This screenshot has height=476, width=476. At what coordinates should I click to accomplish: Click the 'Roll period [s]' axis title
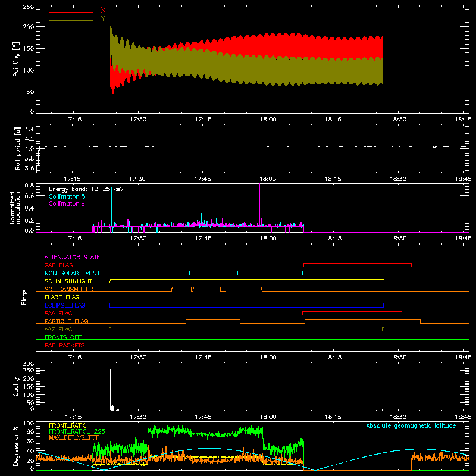(x=18, y=148)
